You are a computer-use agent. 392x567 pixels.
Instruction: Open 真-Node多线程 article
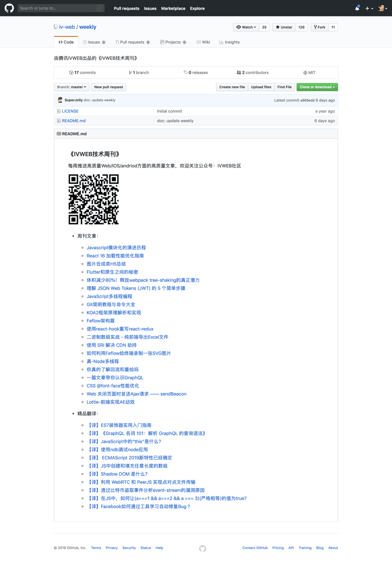103,361
